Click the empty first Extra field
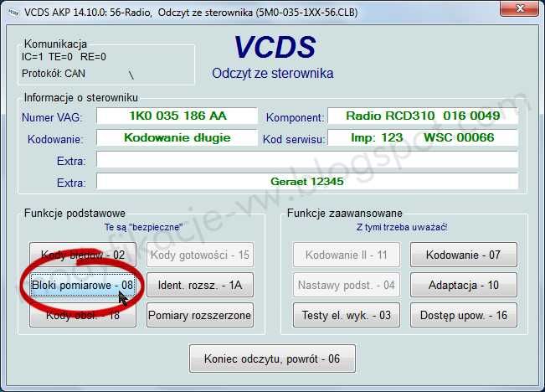The height and width of the screenshot is (392, 545). click(307, 160)
